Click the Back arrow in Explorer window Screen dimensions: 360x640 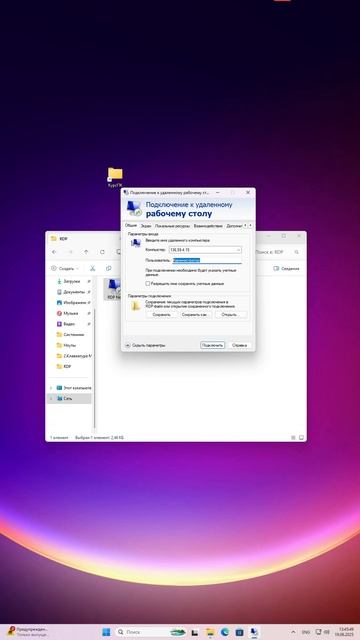tap(54, 252)
